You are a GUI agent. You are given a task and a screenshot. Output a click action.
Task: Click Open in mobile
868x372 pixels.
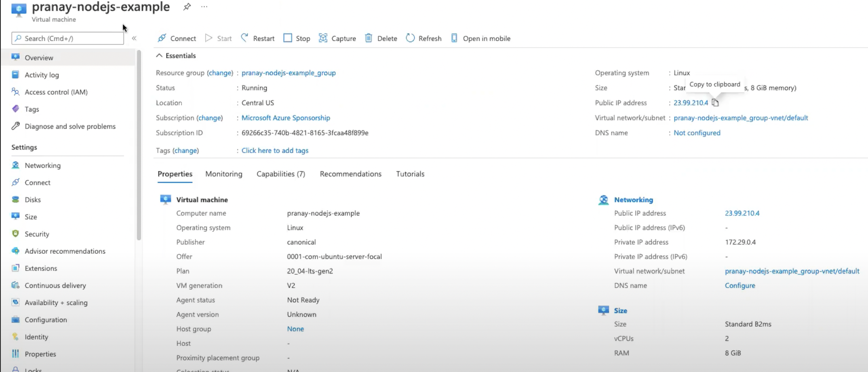480,38
